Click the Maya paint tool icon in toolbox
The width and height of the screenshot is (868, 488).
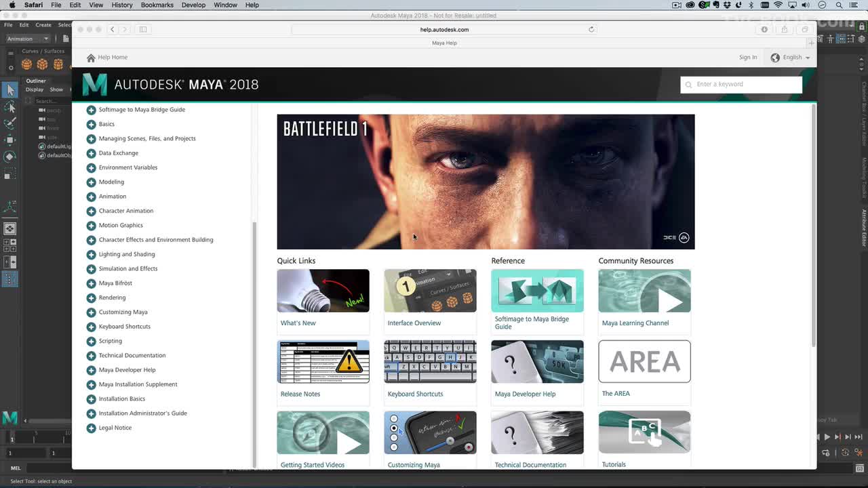pos(10,123)
